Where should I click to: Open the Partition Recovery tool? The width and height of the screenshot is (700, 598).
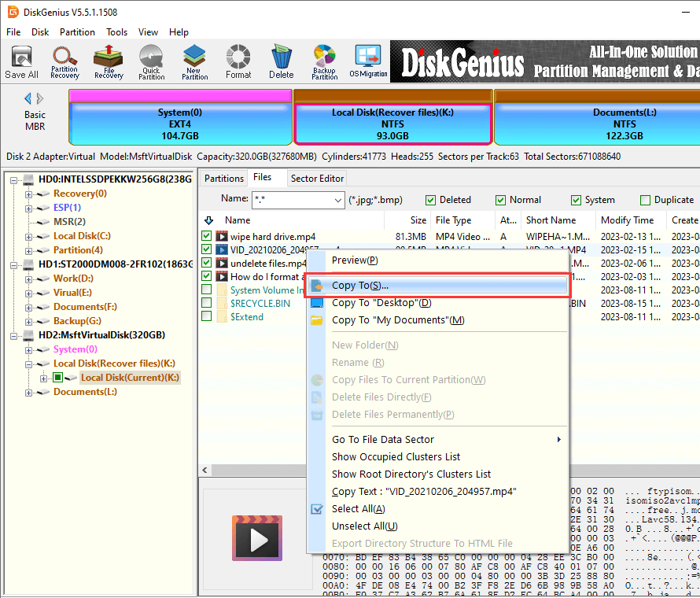point(64,61)
